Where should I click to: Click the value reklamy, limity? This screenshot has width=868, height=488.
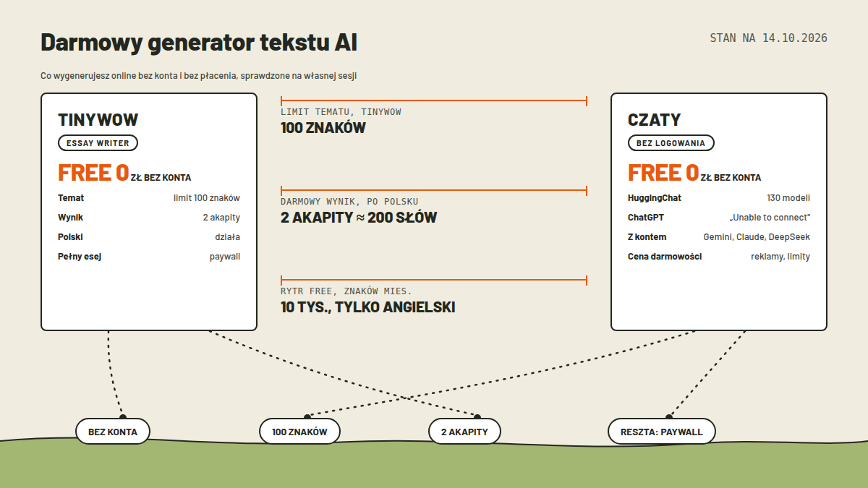click(780, 257)
